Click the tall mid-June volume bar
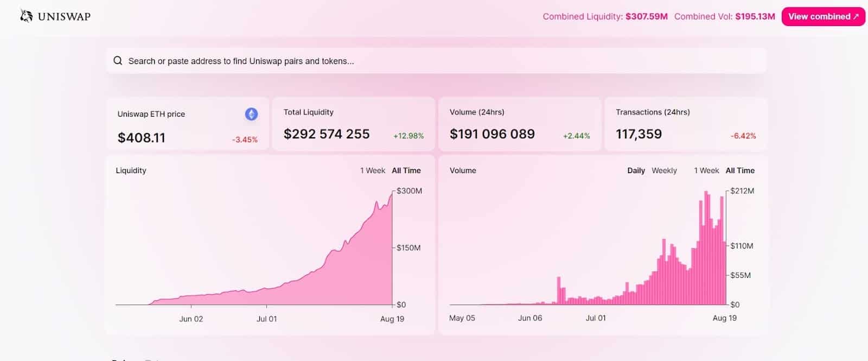Image resolution: width=868 pixels, height=361 pixels. (x=559, y=290)
